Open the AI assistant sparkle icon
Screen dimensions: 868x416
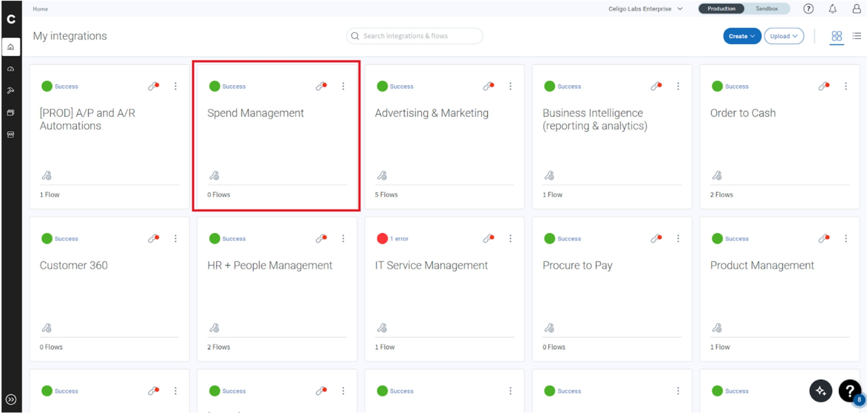click(821, 391)
